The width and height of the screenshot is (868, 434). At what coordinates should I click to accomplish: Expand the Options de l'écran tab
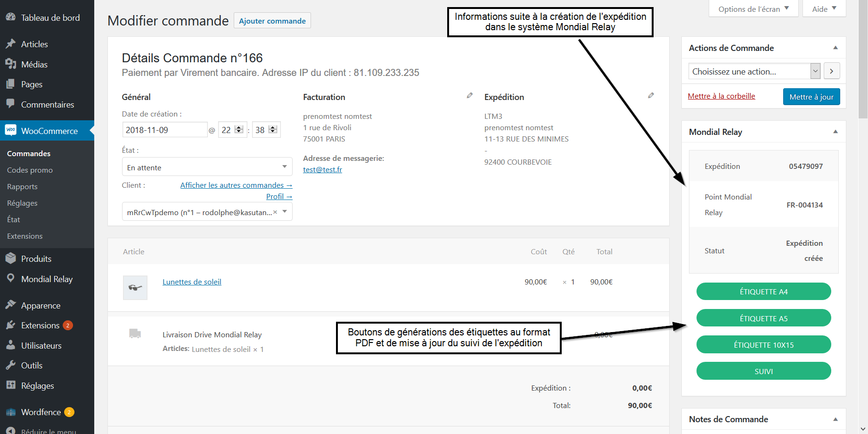pos(753,9)
